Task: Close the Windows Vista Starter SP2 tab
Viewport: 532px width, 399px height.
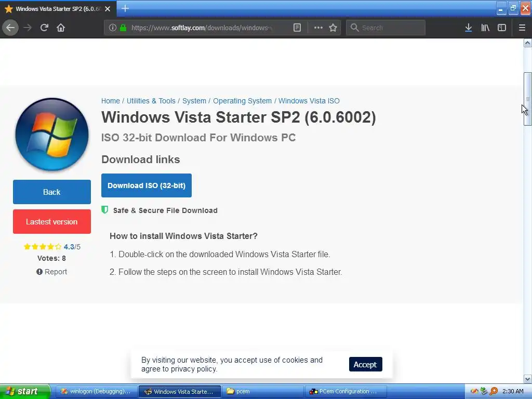Action: (x=108, y=9)
